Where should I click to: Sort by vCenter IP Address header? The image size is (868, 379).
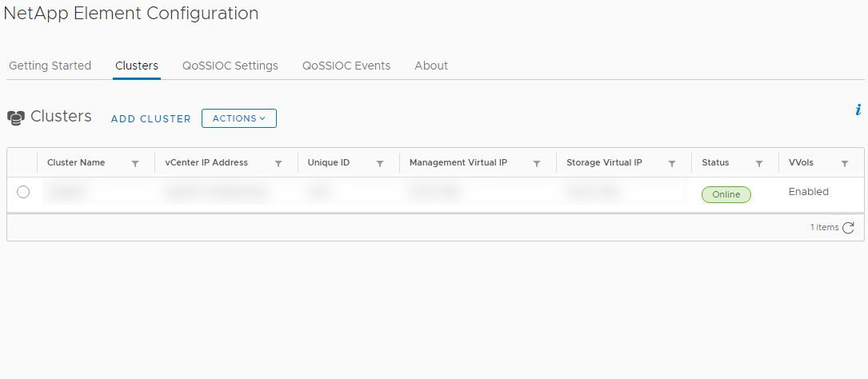[206, 162]
